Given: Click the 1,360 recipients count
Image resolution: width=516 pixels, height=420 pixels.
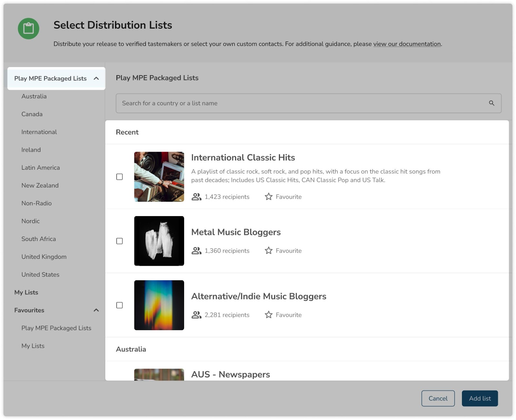Looking at the screenshot, I should tap(227, 251).
